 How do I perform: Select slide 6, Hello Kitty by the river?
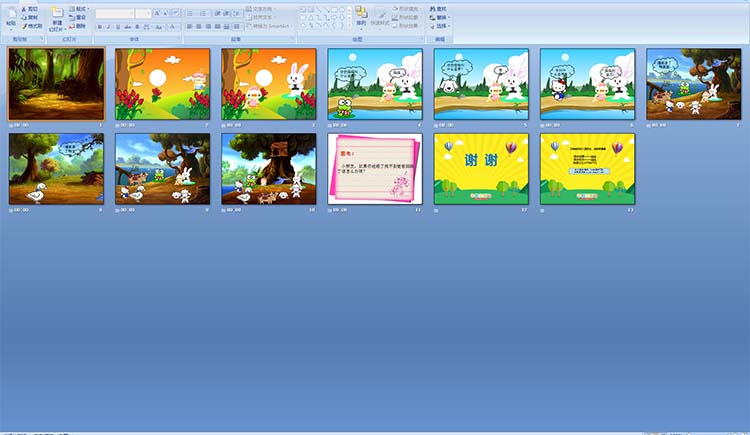pyautogui.click(x=587, y=84)
